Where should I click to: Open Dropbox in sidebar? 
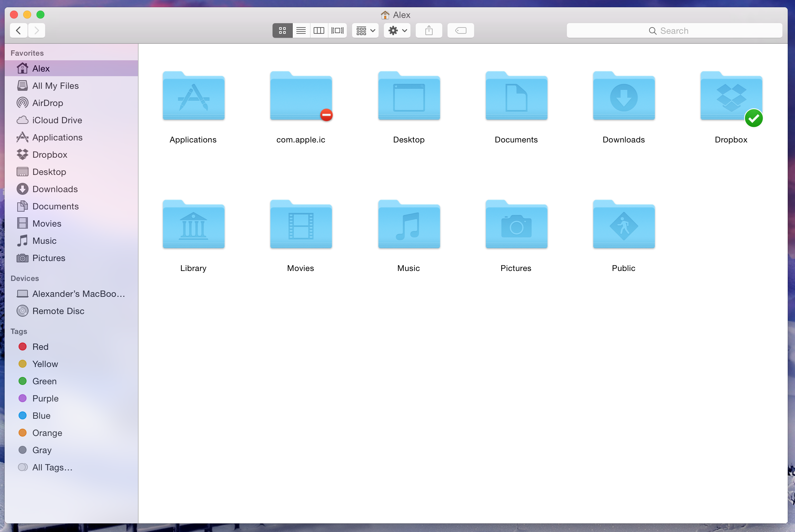[x=71, y=155]
